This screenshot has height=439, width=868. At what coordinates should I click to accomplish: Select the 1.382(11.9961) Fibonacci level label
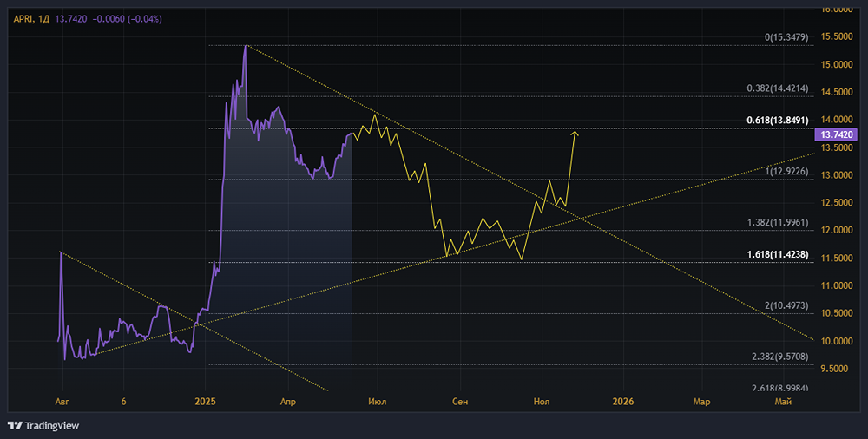777,223
